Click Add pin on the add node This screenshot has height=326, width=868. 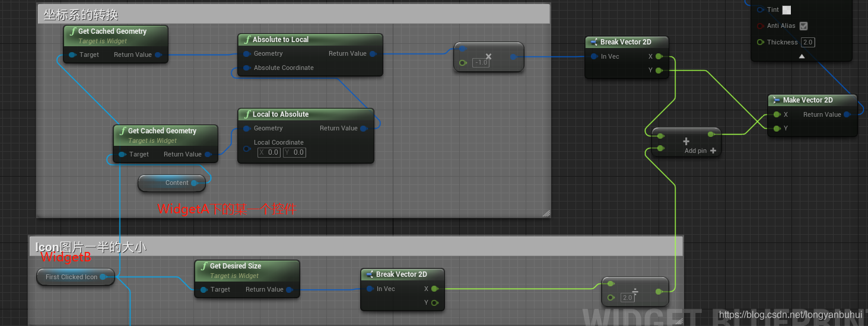pos(700,151)
